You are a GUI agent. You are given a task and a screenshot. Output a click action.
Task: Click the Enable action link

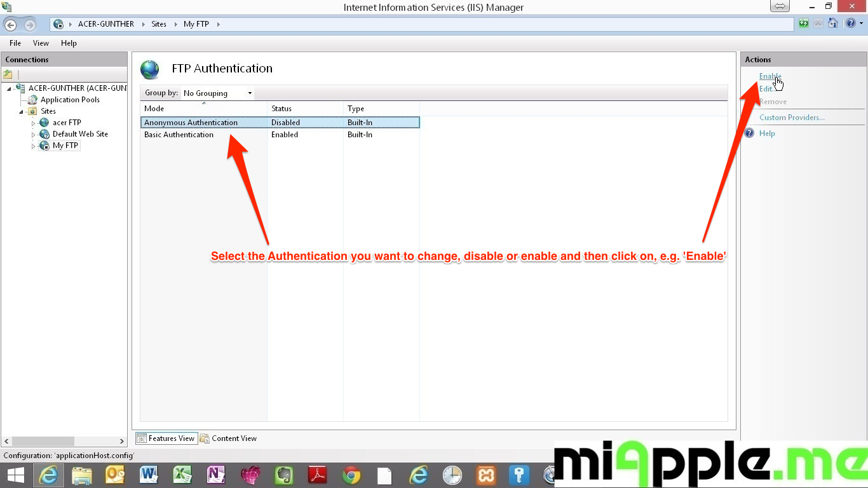[770, 76]
